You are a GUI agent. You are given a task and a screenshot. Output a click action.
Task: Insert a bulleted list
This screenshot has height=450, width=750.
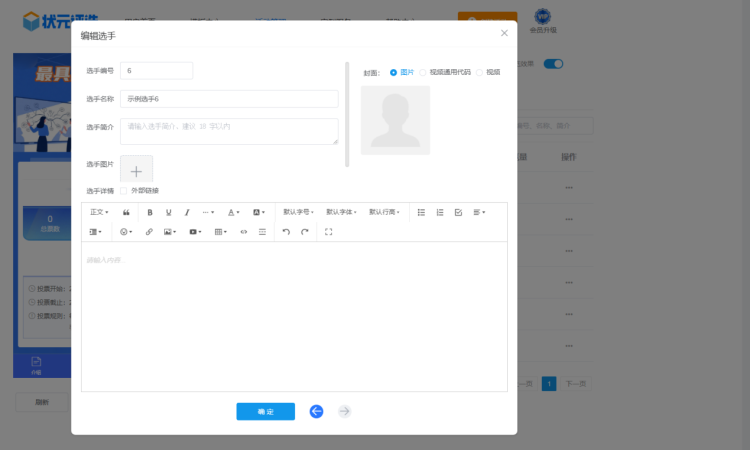(x=421, y=212)
